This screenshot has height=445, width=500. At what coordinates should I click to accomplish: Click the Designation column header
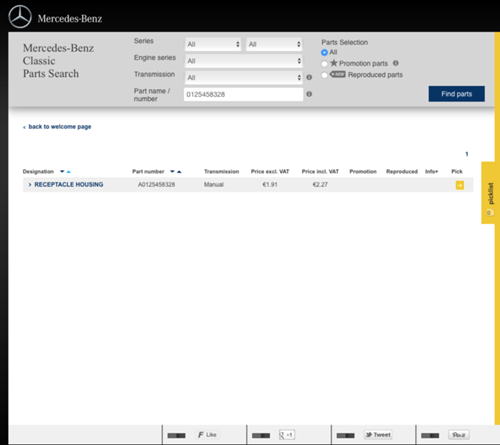[38, 172]
